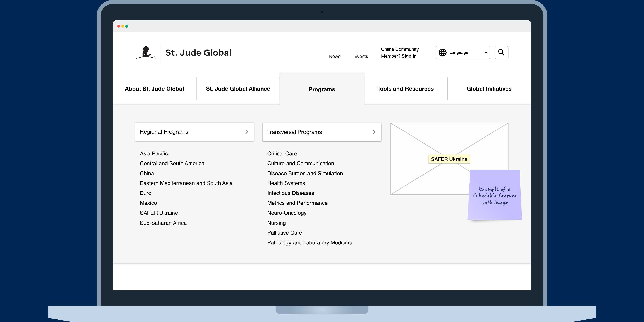Click the globe icon in Language selector
The width and height of the screenshot is (644, 322).
tap(443, 52)
